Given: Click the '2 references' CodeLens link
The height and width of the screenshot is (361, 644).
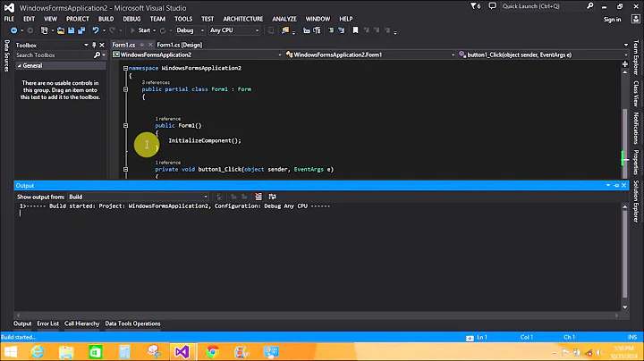Looking at the screenshot, I should pos(156,82).
